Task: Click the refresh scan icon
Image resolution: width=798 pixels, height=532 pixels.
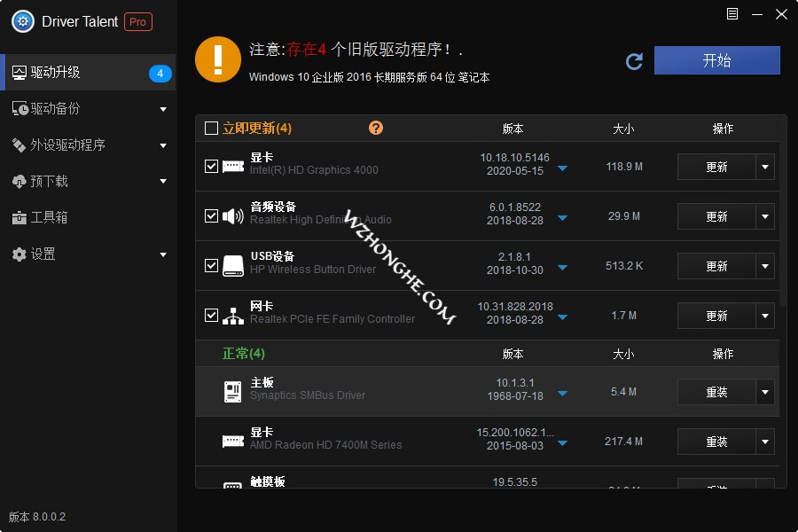Action: point(634,61)
